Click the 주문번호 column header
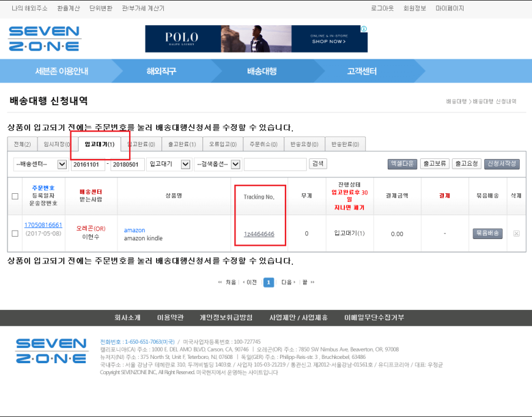 point(43,188)
